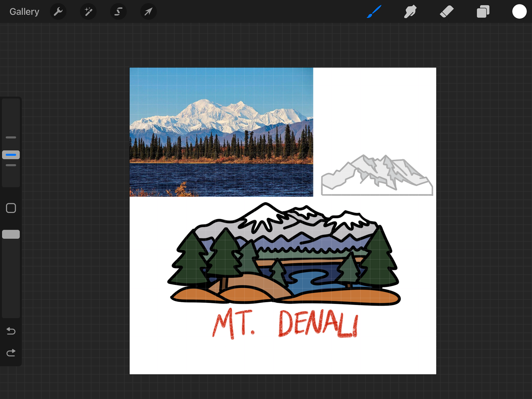
Task: Activate the Transform arrow tool
Action: coord(149,12)
